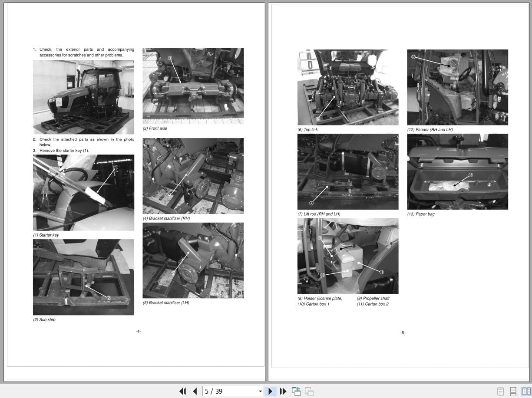Click the caption '(2) Sub step'
This screenshot has height=398, width=532.
(x=44, y=319)
